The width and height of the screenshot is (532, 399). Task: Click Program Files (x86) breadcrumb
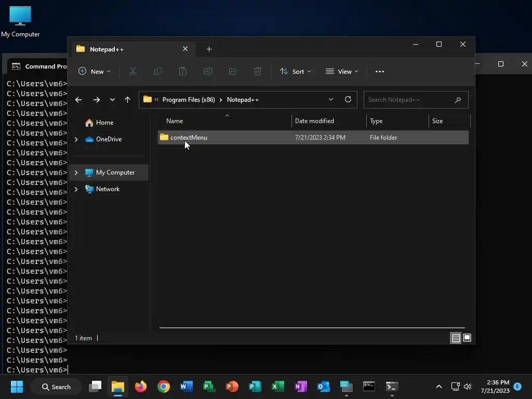click(189, 100)
